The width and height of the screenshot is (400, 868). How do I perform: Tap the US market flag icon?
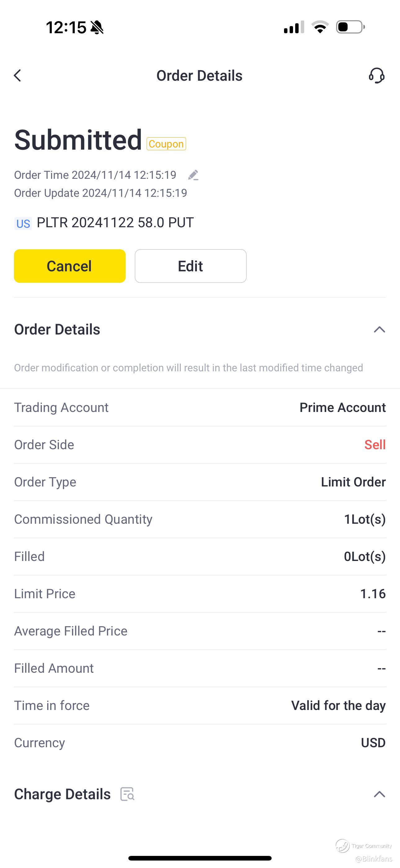[23, 224]
